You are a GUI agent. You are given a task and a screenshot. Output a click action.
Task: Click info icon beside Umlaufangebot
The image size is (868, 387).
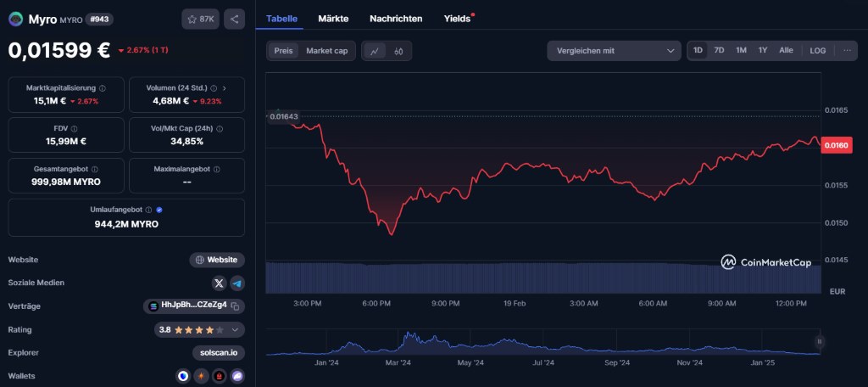click(x=148, y=210)
